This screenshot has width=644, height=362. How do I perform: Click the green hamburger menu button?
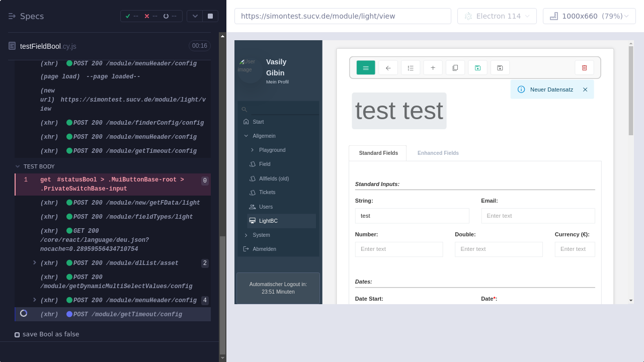pyautogui.click(x=366, y=68)
